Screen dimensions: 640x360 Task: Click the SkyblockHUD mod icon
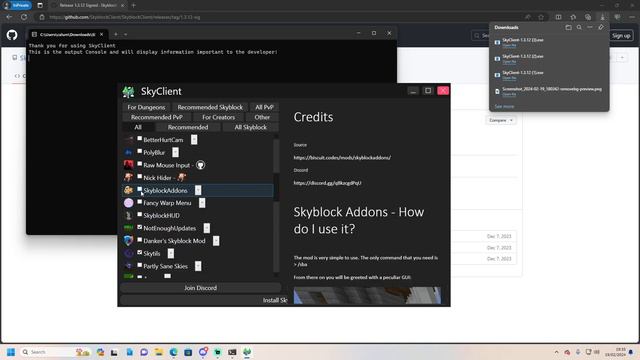(x=129, y=216)
